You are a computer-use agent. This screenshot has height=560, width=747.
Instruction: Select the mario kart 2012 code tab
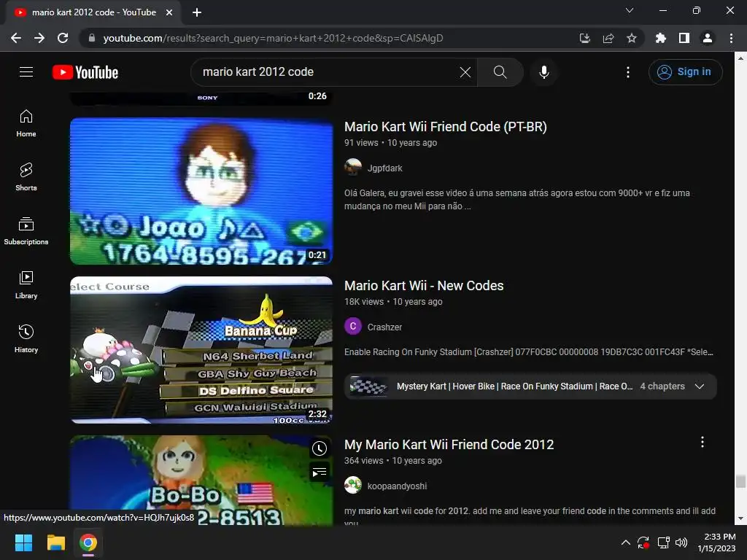[94, 12]
